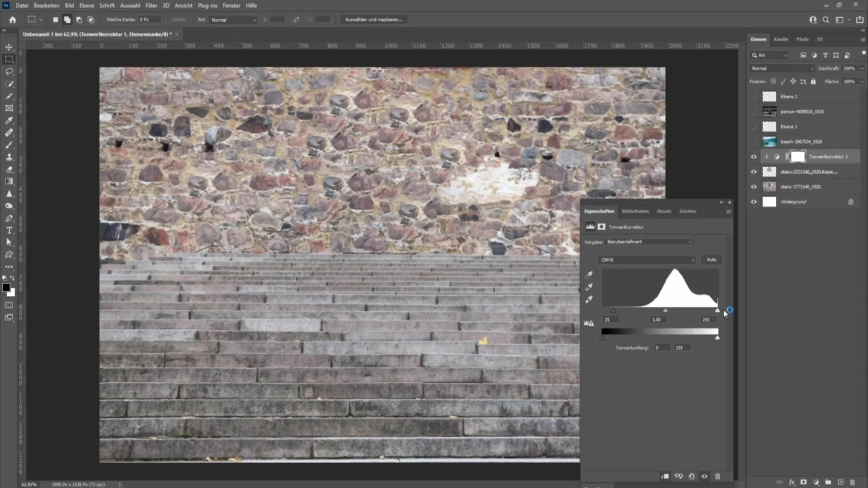The image size is (868, 488).
Task: Select the Lasso tool in toolbar
Action: pos(9,71)
